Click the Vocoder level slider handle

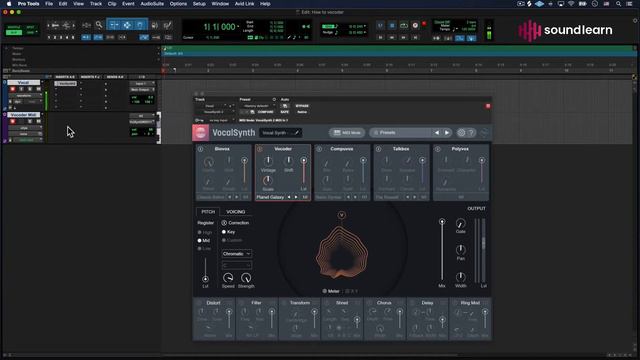point(304,161)
